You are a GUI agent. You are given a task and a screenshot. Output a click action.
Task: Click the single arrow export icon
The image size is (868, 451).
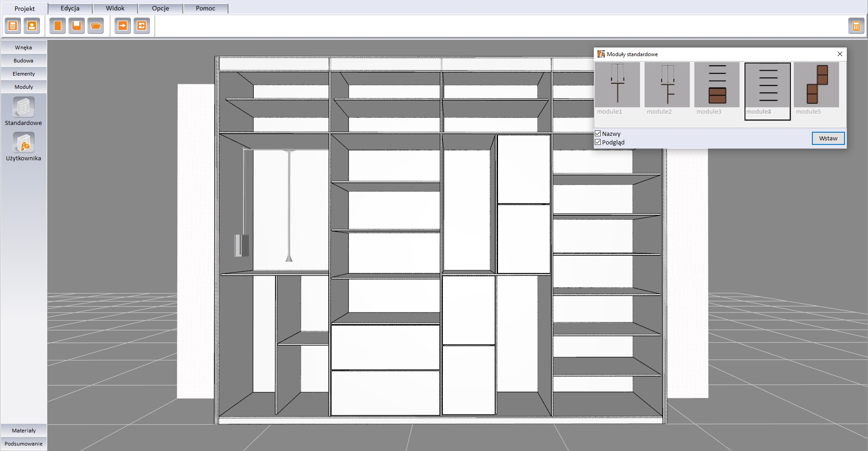122,26
